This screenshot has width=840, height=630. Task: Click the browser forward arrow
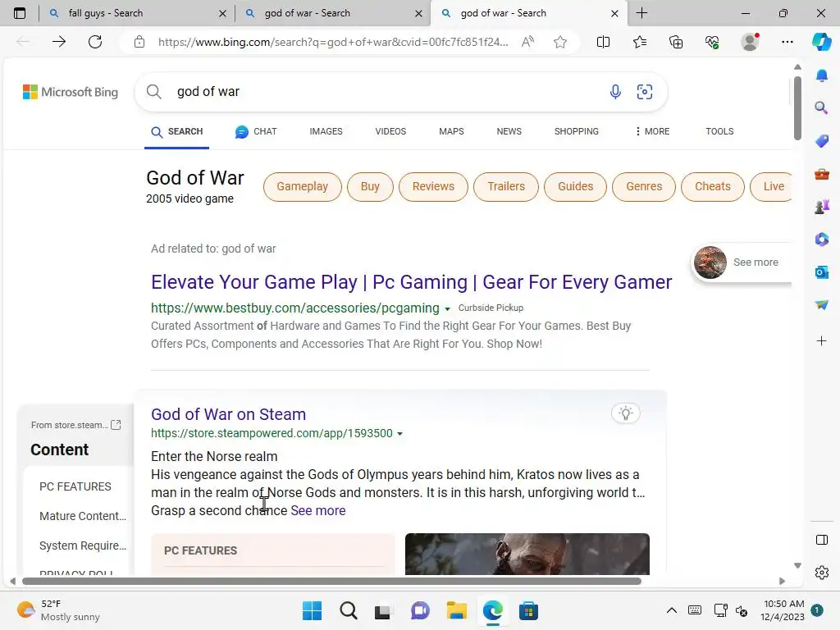click(59, 42)
